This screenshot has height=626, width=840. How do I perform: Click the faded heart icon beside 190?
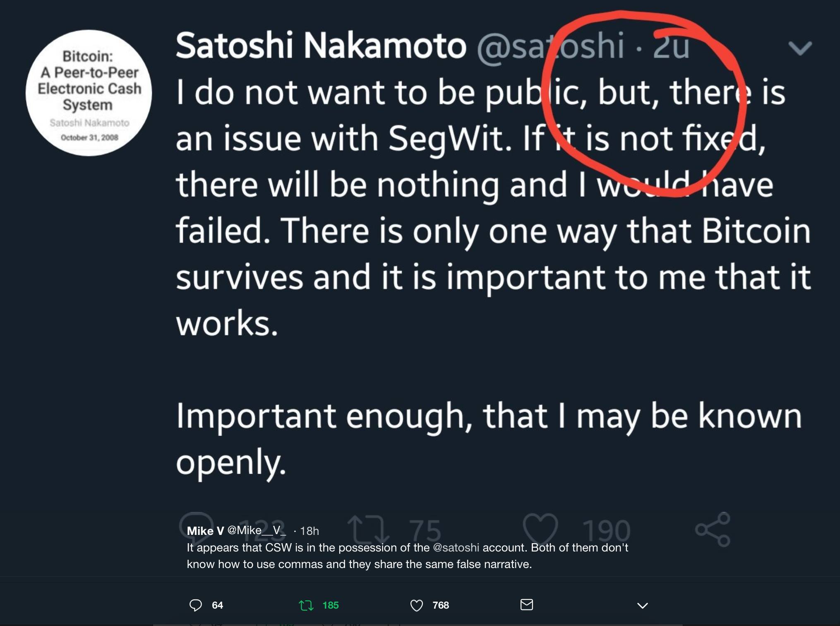tap(540, 528)
